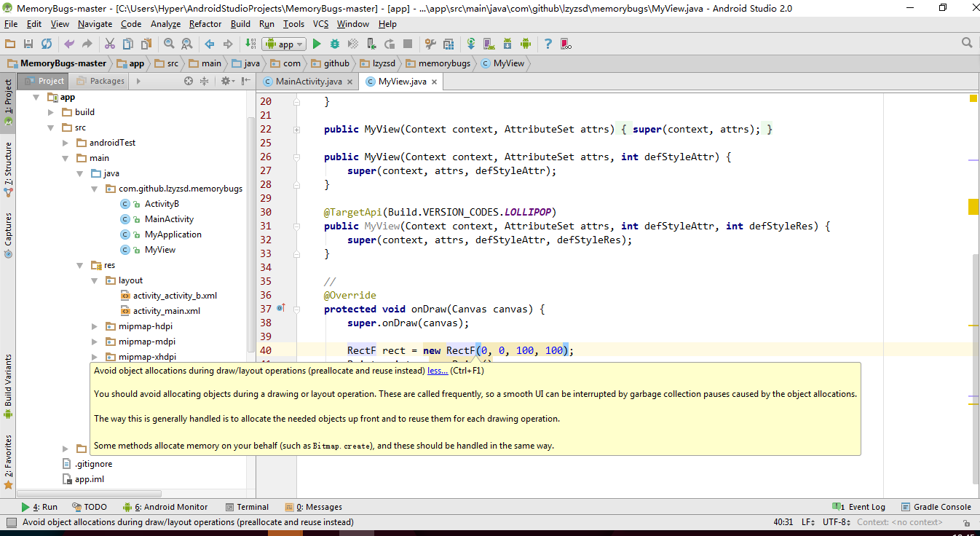Close the MyView.java tab
This screenshot has width=980, height=536.
pyautogui.click(x=435, y=82)
